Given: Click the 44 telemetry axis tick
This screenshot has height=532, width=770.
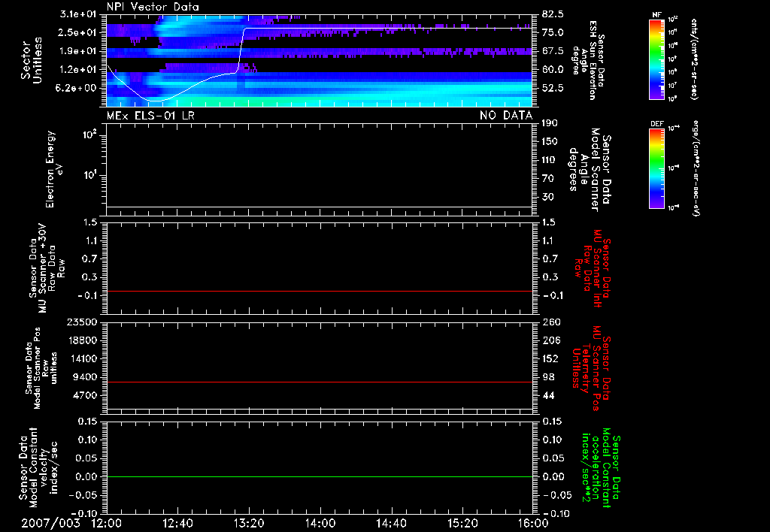Looking at the screenshot, I should click(548, 395).
